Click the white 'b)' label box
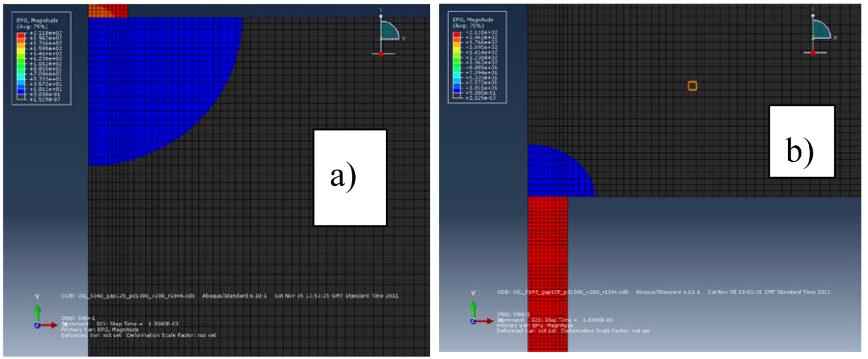Viewport: 868px width, 359px height. (801, 141)
